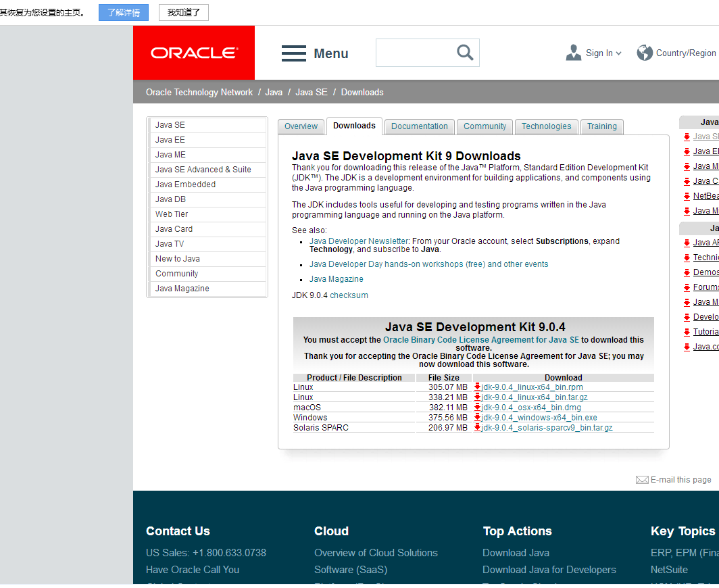Open Java Magazine link under See also
This screenshot has height=588, width=719.
pyautogui.click(x=336, y=279)
